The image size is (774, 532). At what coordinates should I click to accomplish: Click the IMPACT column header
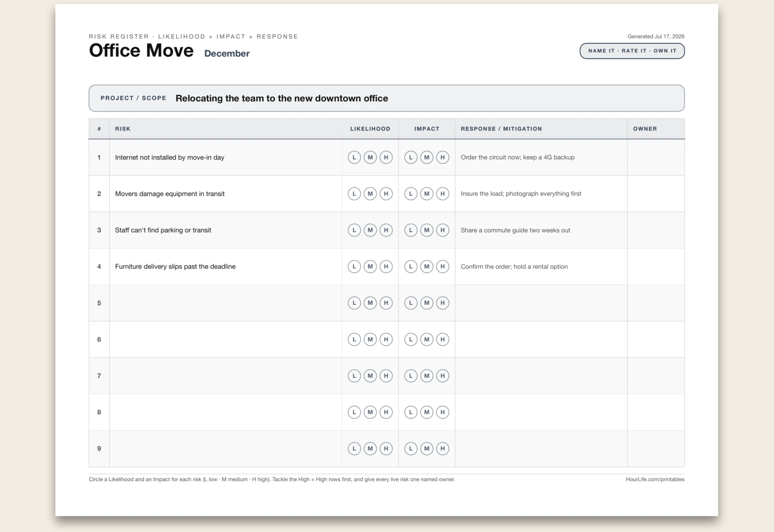point(427,129)
